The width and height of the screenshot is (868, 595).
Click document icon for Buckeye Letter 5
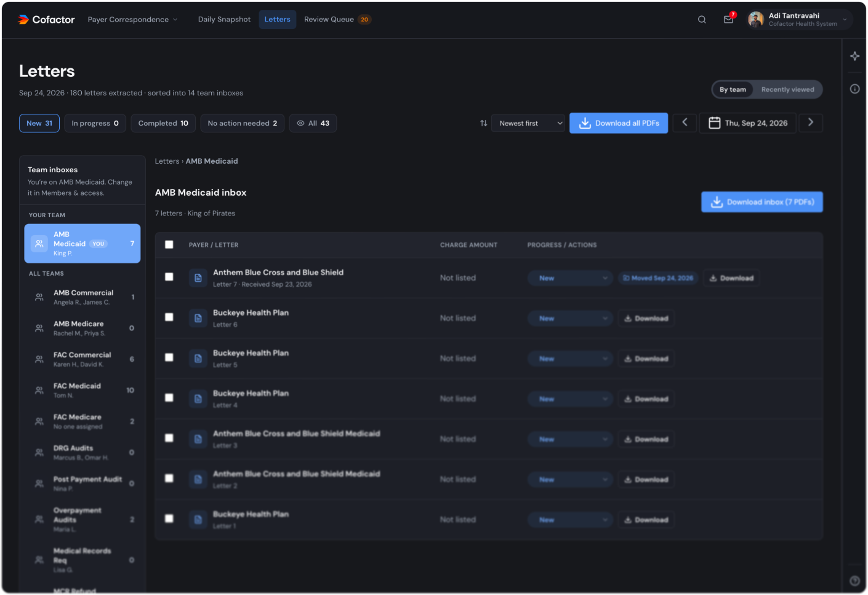(x=198, y=359)
